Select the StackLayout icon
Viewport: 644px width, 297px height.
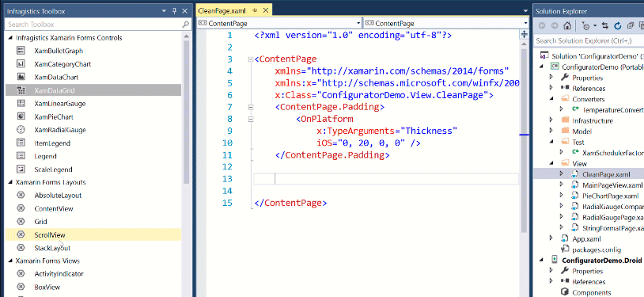[21, 248]
